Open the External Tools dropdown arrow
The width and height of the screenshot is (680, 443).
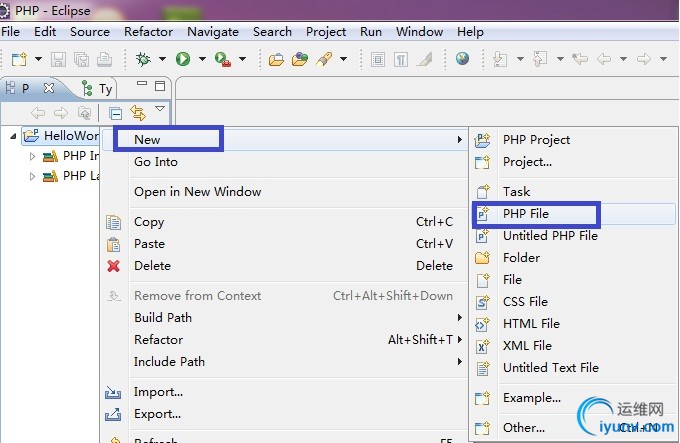click(x=242, y=59)
